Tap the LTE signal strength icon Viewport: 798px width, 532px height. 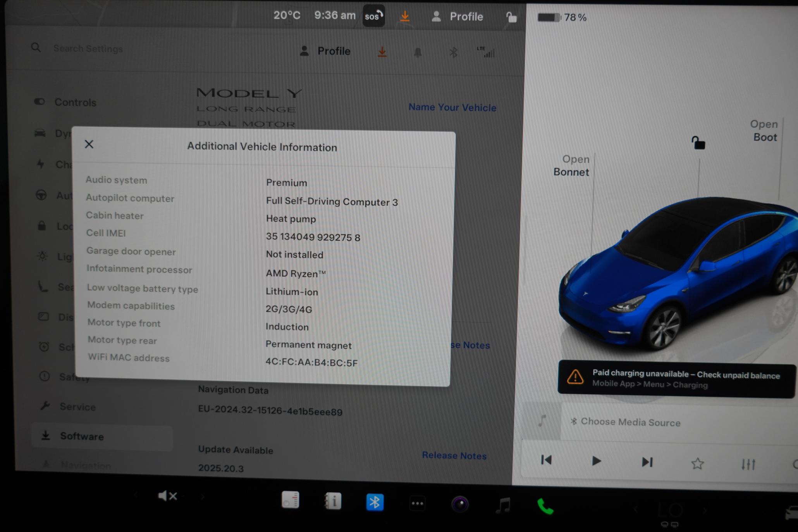coord(486,52)
